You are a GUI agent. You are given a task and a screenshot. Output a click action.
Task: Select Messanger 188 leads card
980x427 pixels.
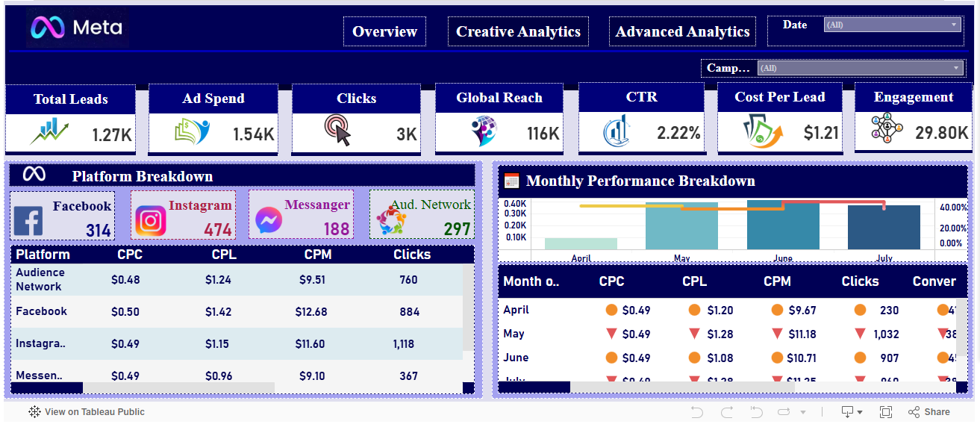pos(300,215)
